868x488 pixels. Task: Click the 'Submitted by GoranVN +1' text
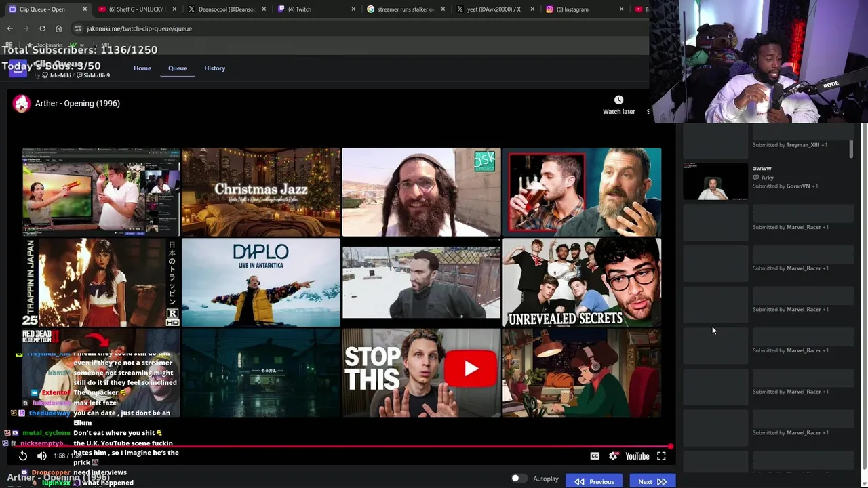point(785,186)
